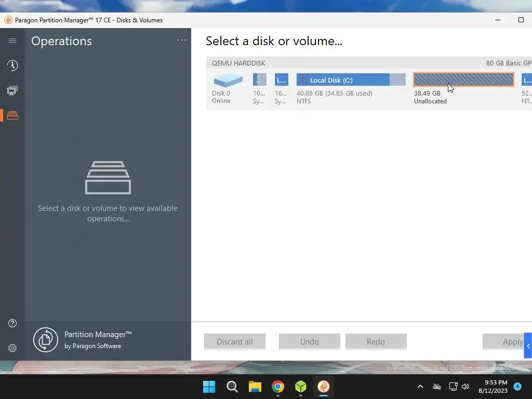Expand the blue side panel arrow
532x399 pixels.
(x=528, y=345)
